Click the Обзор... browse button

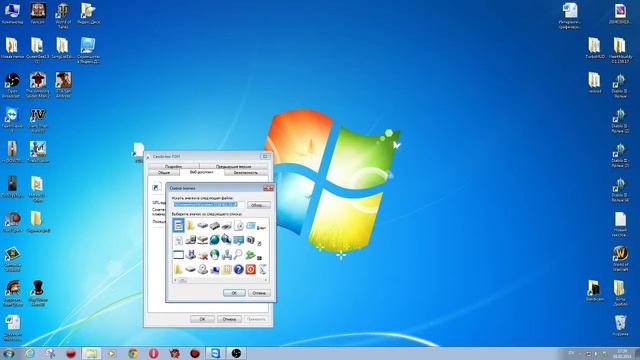(x=259, y=205)
